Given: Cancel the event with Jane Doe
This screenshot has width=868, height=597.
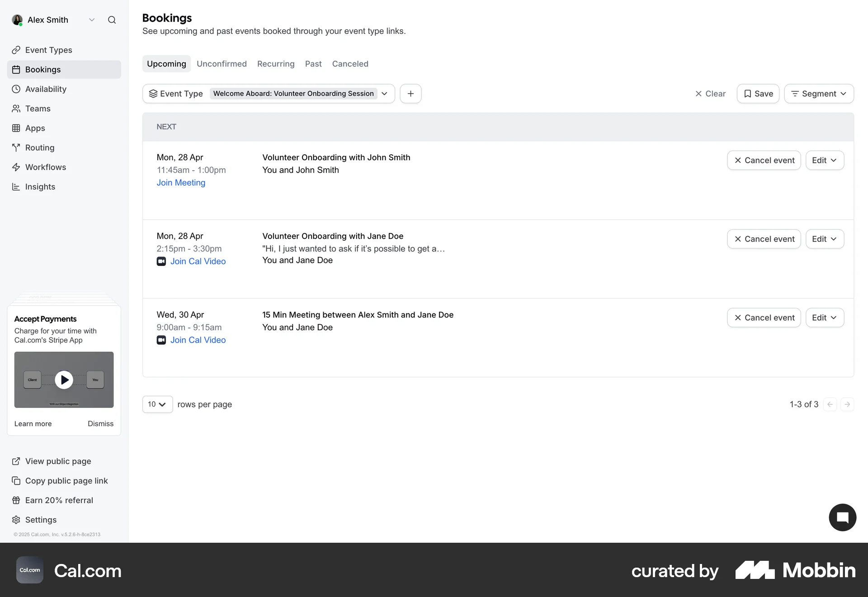Looking at the screenshot, I should click(x=764, y=239).
